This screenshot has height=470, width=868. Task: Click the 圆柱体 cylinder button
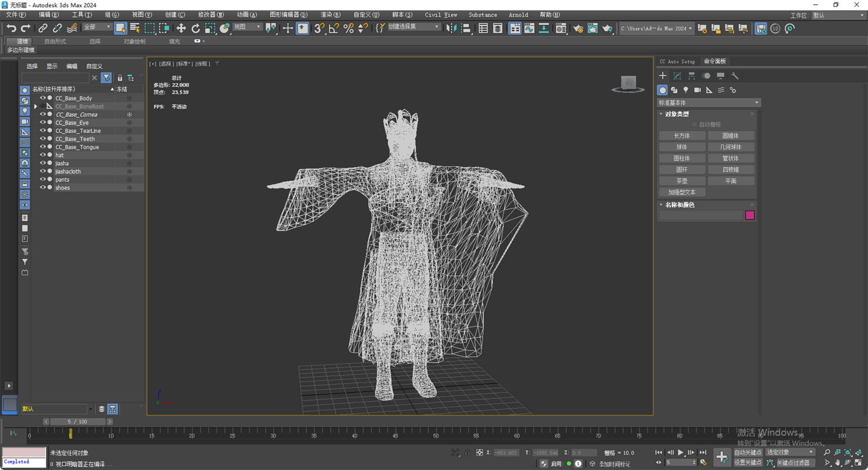[682, 158]
